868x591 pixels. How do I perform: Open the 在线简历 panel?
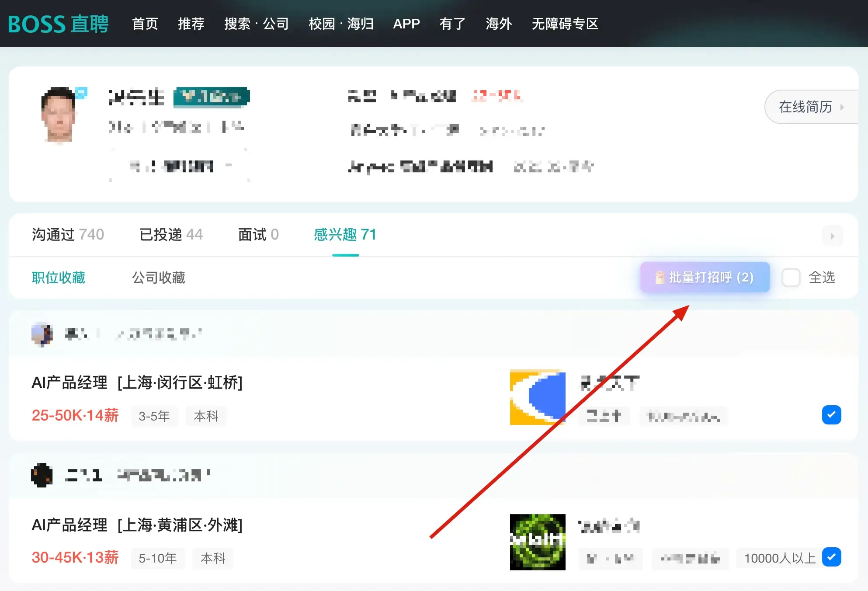pos(809,107)
